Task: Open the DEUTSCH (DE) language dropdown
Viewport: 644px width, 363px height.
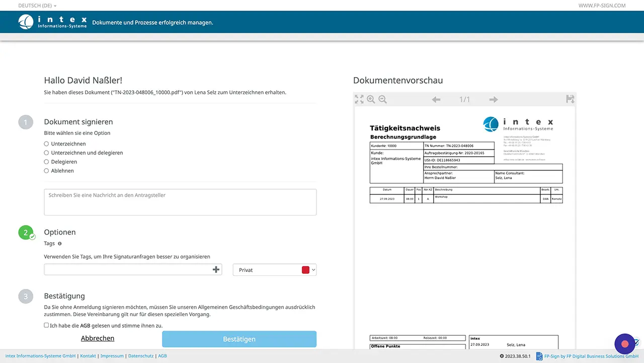Action: tap(37, 6)
